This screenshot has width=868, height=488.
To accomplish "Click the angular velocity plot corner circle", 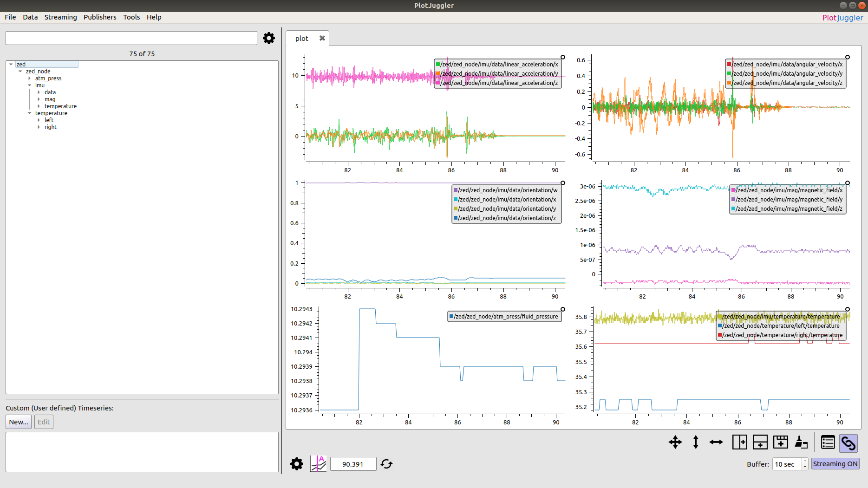I will click(848, 57).
